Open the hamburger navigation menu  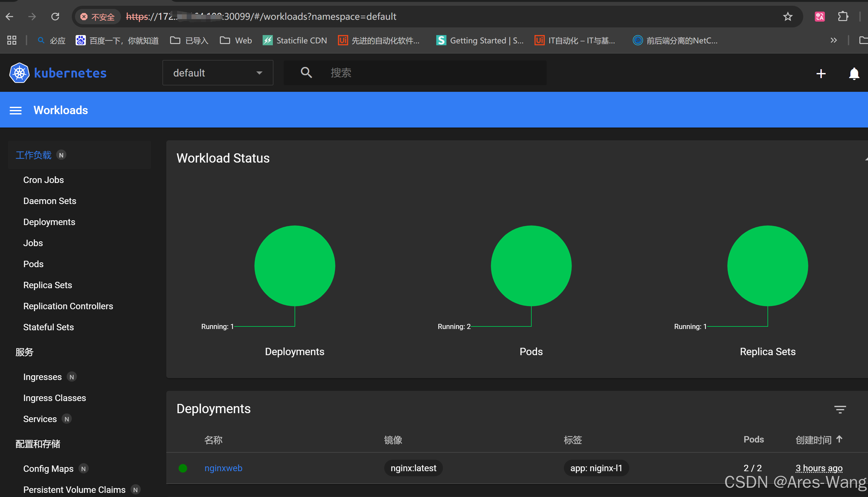coord(16,110)
